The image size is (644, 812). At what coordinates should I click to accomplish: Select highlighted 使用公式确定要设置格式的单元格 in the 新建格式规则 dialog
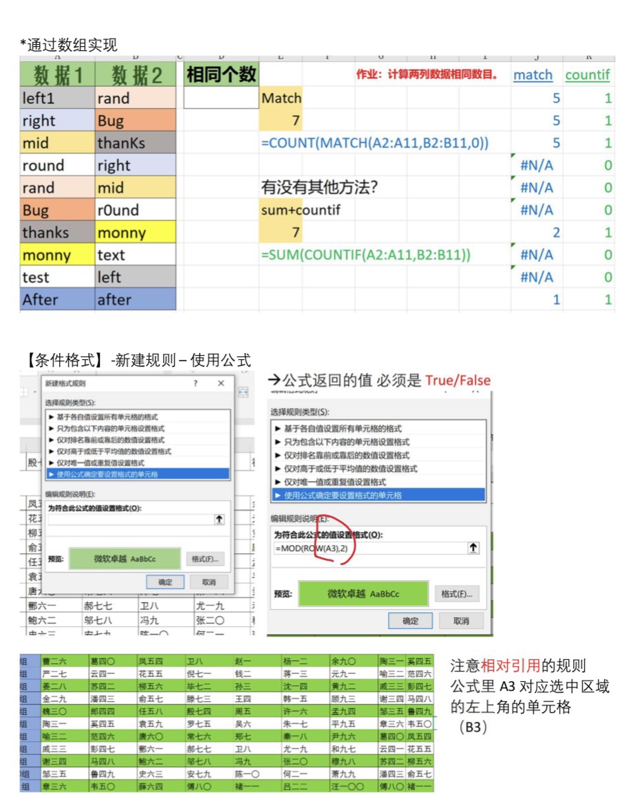138,474
